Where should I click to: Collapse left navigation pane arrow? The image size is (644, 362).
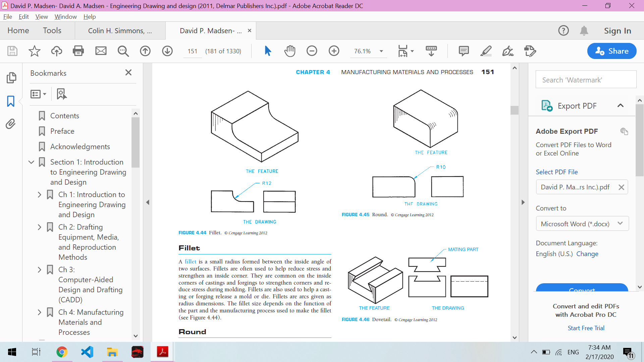tap(148, 202)
